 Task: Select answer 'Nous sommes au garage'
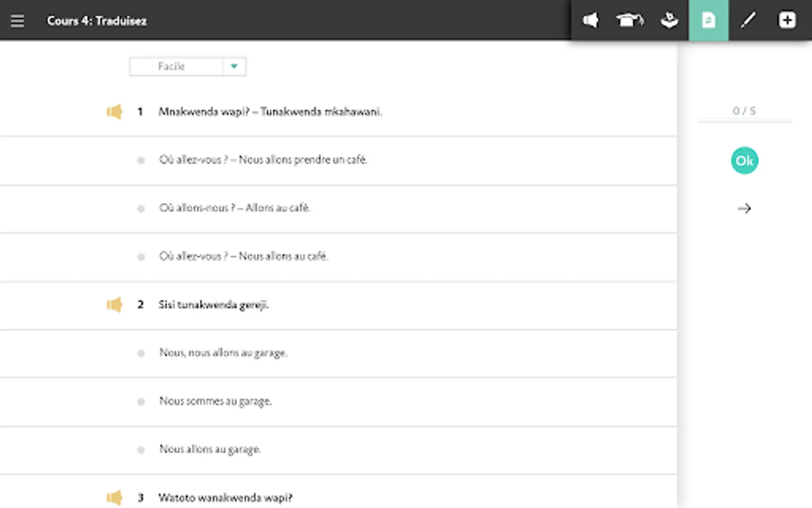[215, 401]
